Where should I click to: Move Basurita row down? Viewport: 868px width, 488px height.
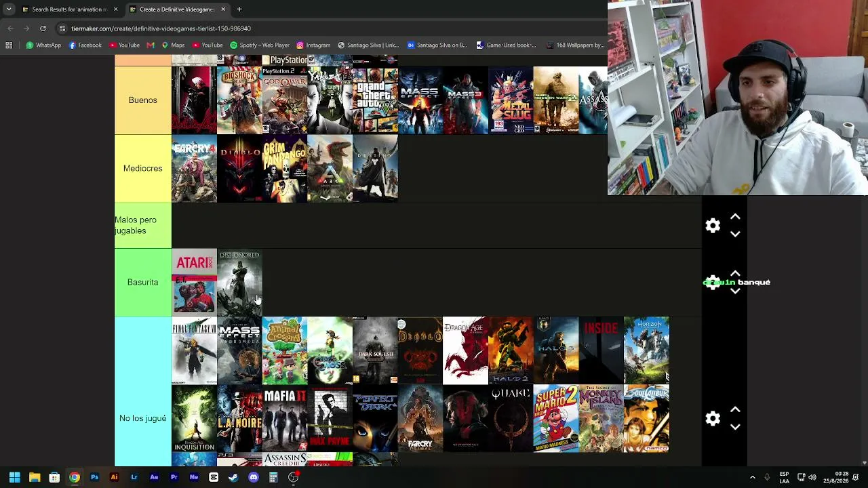pyautogui.click(x=735, y=291)
